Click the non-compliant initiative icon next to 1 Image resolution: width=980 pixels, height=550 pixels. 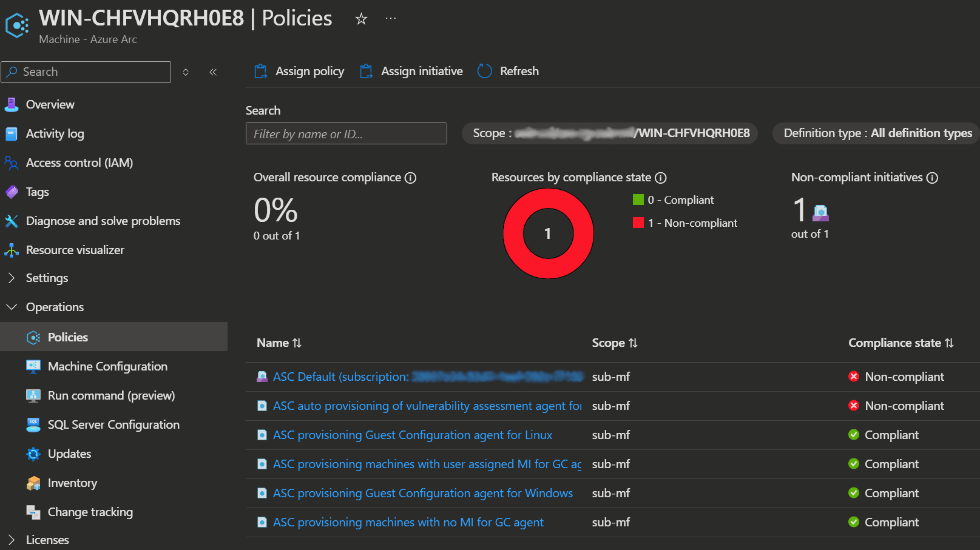coord(820,213)
